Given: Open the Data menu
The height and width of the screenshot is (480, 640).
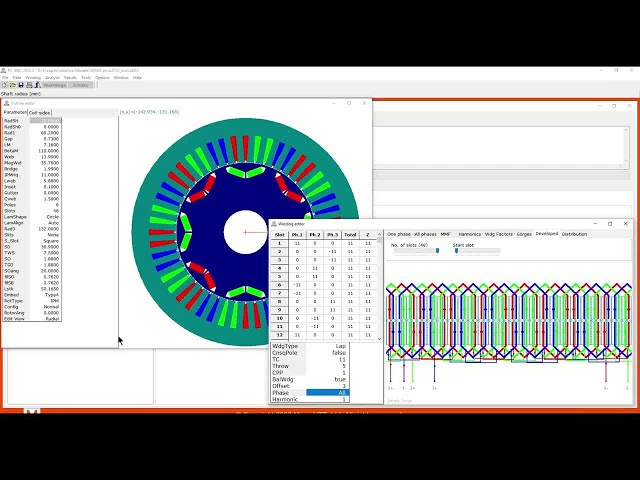Looking at the screenshot, I should click(x=17, y=78).
